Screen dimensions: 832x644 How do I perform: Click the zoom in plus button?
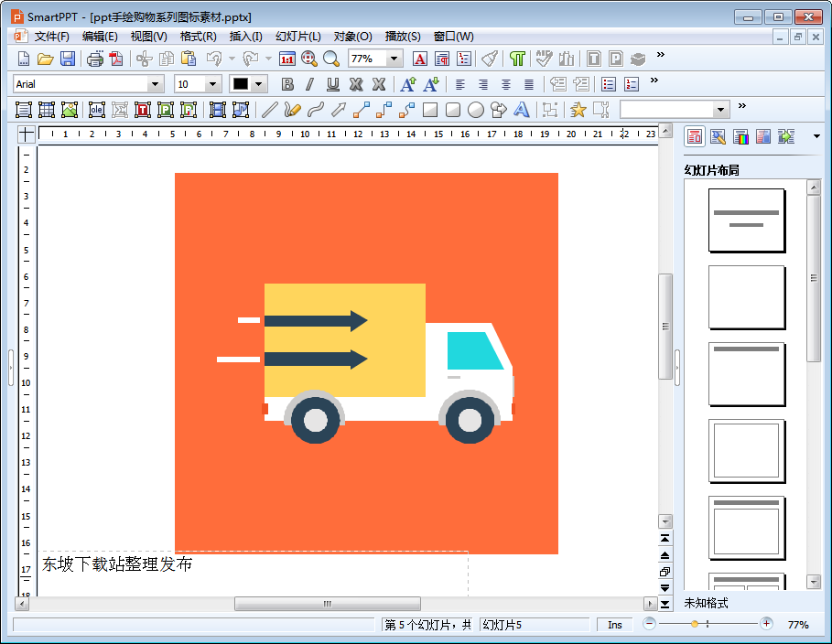[x=766, y=624]
